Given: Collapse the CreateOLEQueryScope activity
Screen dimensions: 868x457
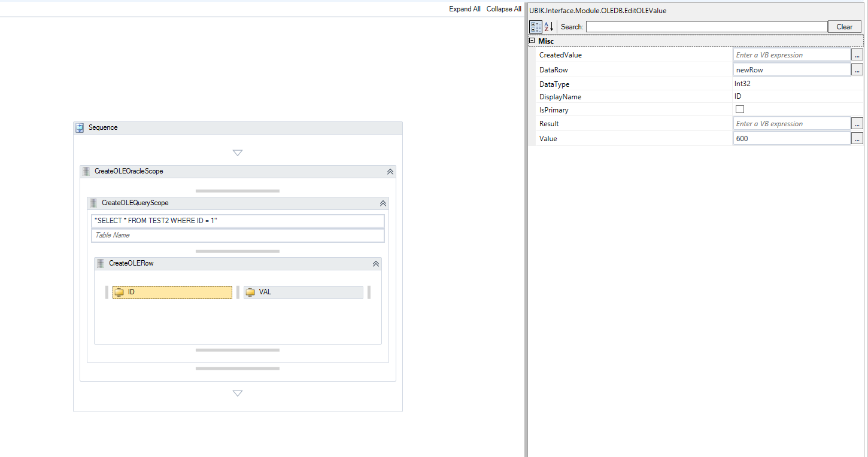Looking at the screenshot, I should [383, 203].
